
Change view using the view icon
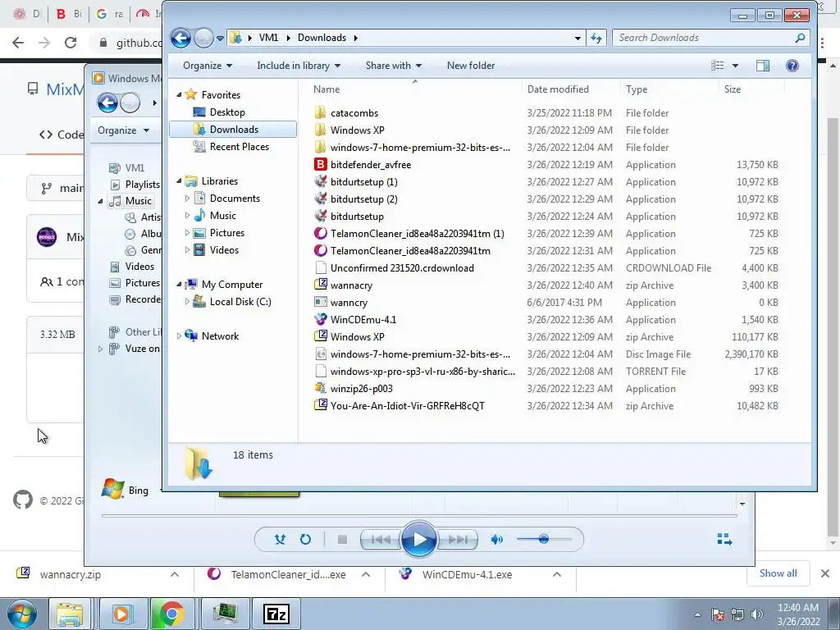[717, 66]
